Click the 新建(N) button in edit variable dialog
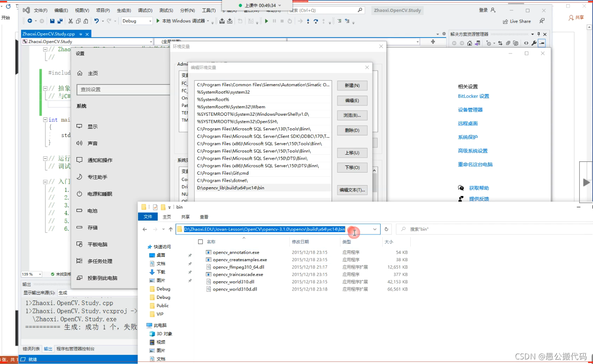Image resolution: width=593 pixels, height=364 pixels. coord(352,86)
